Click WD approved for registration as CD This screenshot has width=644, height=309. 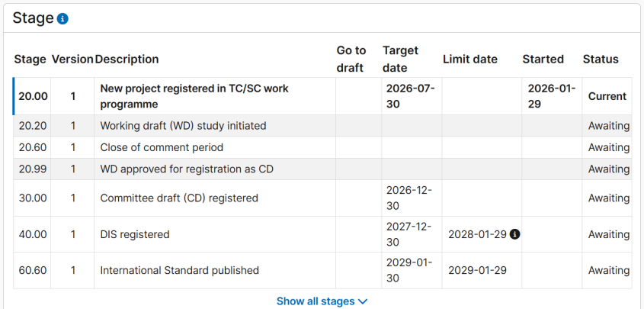[187, 169]
